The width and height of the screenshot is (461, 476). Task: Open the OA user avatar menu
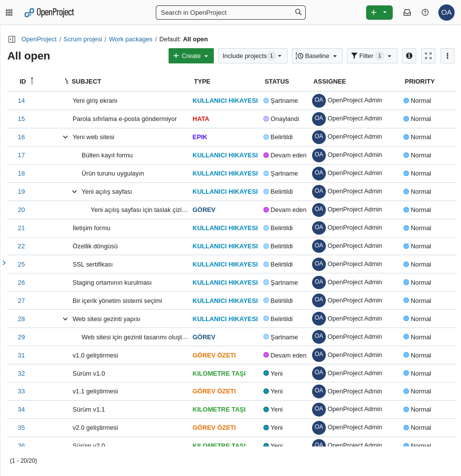click(x=446, y=12)
